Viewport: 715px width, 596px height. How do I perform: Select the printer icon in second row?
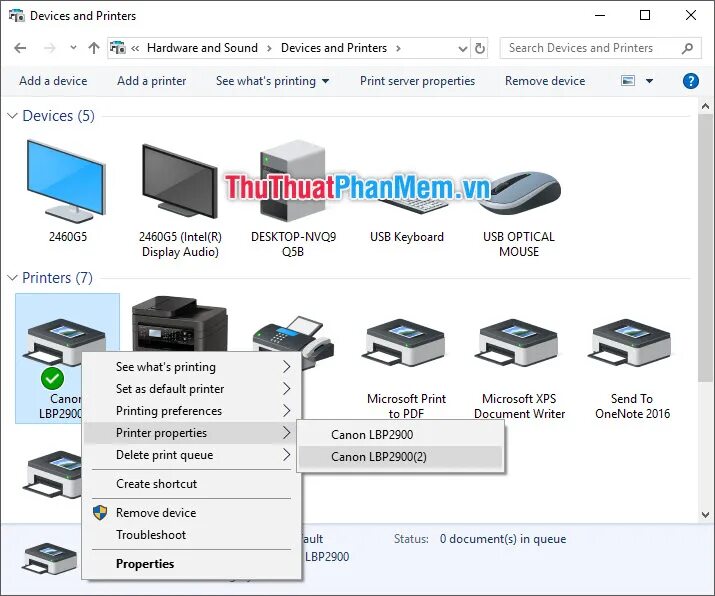(x=52, y=474)
